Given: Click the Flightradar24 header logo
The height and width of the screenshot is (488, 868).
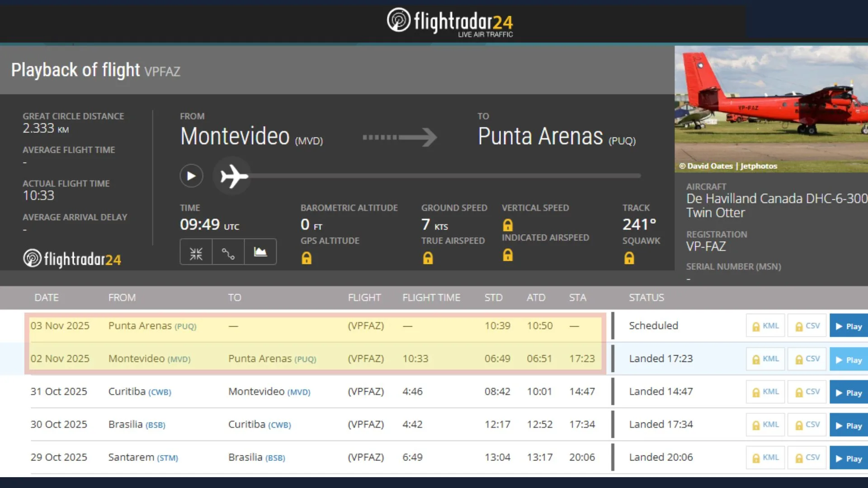Looking at the screenshot, I should (x=450, y=22).
